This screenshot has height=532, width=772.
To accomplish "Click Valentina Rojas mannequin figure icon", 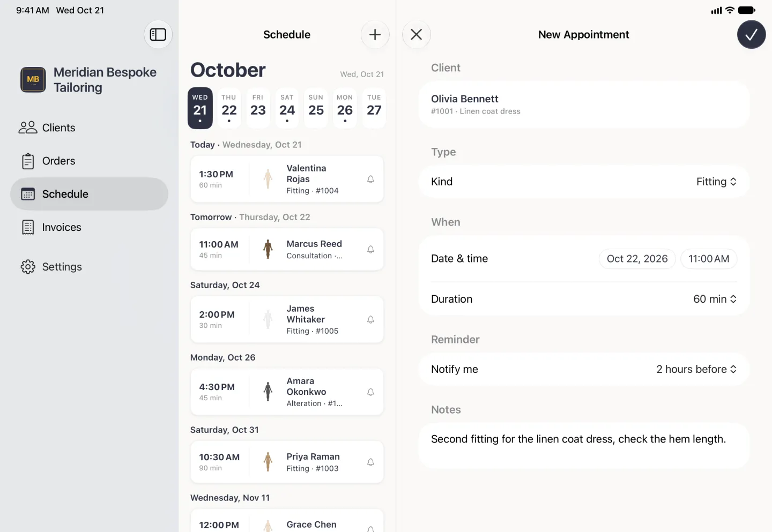I will (268, 179).
